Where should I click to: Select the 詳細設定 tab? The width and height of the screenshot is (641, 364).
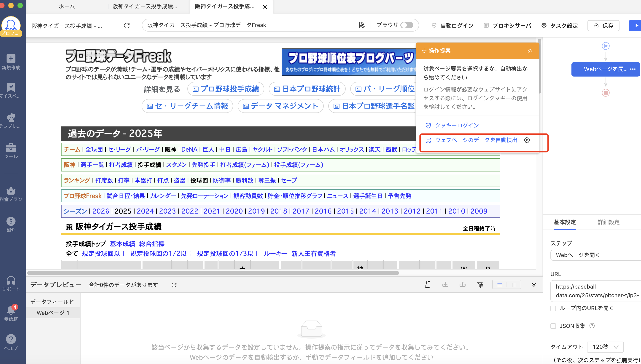pyautogui.click(x=608, y=222)
